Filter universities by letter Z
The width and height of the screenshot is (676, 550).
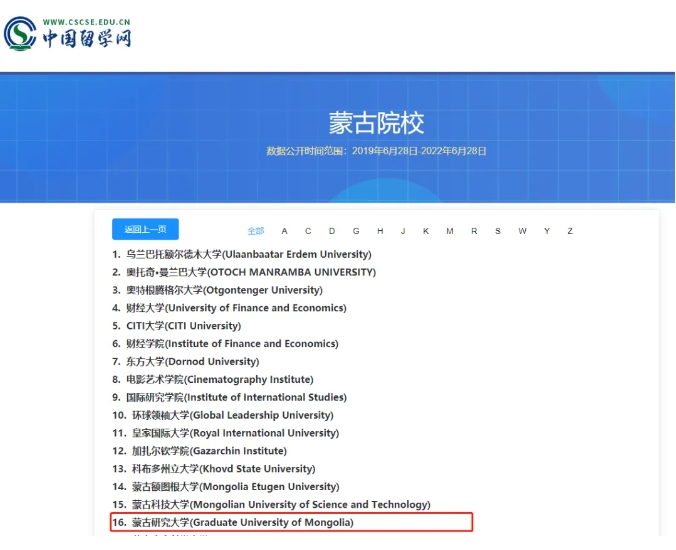click(x=570, y=231)
